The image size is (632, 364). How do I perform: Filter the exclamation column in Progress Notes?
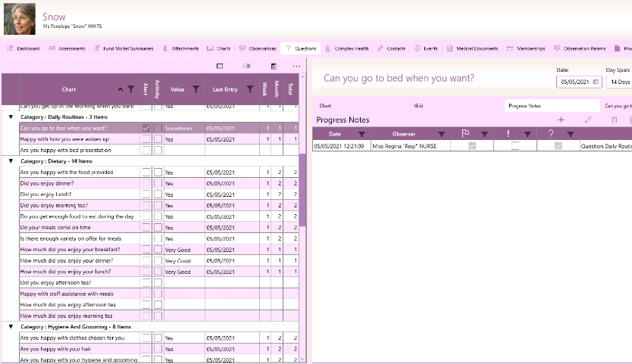pos(527,134)
